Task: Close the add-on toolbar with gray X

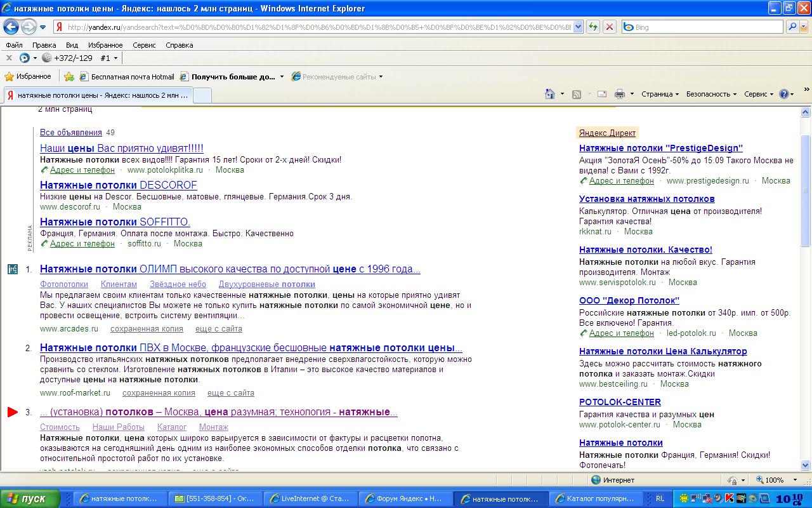Action: tap(9, 58)
